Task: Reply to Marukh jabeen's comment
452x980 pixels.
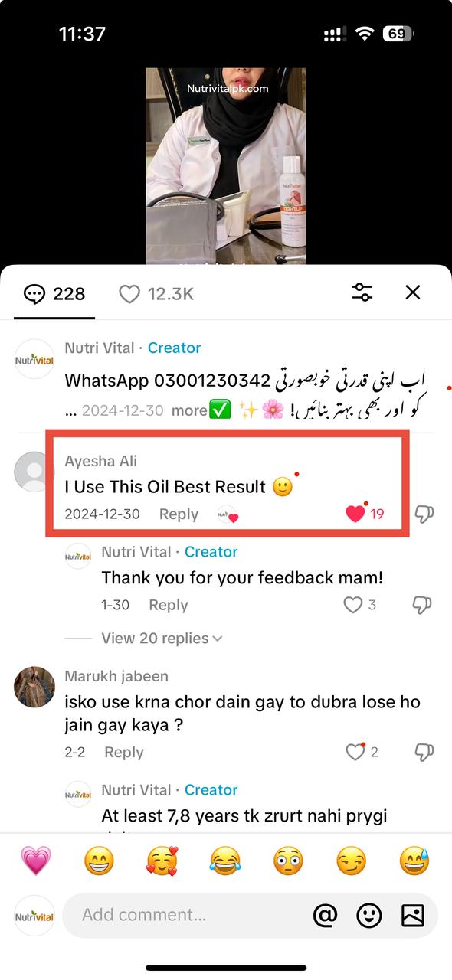Action: tap(124, 752)
